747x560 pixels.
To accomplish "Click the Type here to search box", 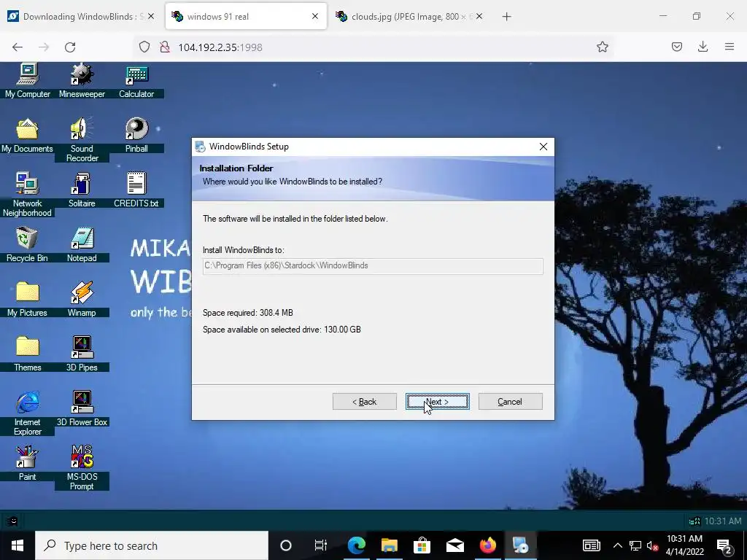I will tap(152, 545).
